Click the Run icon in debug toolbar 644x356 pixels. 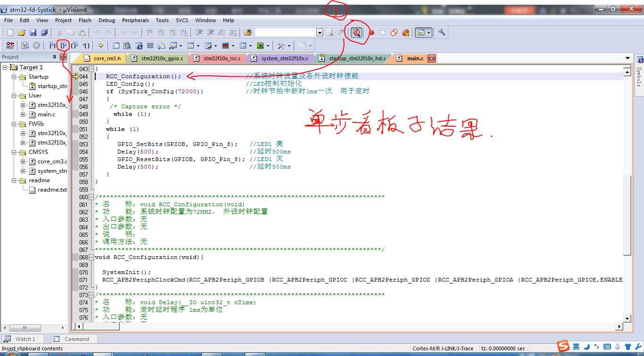(25, 46)
